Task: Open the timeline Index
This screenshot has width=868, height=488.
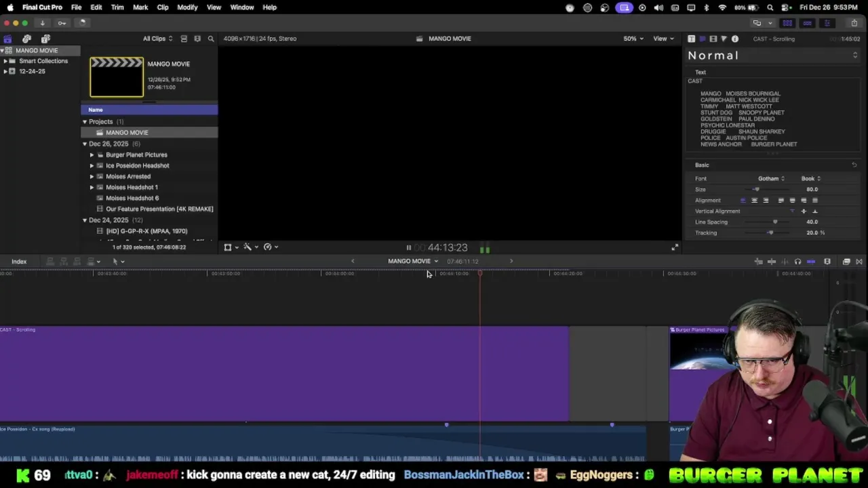Action: click(x=19, y=262)
